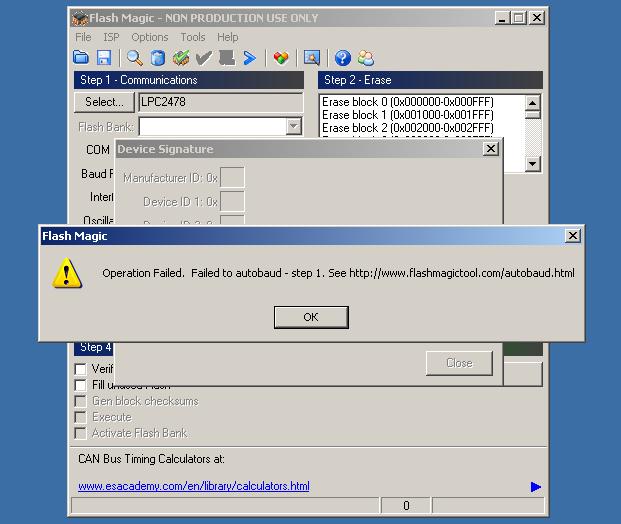The height and width of the screenshot is (524, 621).
Task: Click the gray chip toolbar icon
Action: 227,58
